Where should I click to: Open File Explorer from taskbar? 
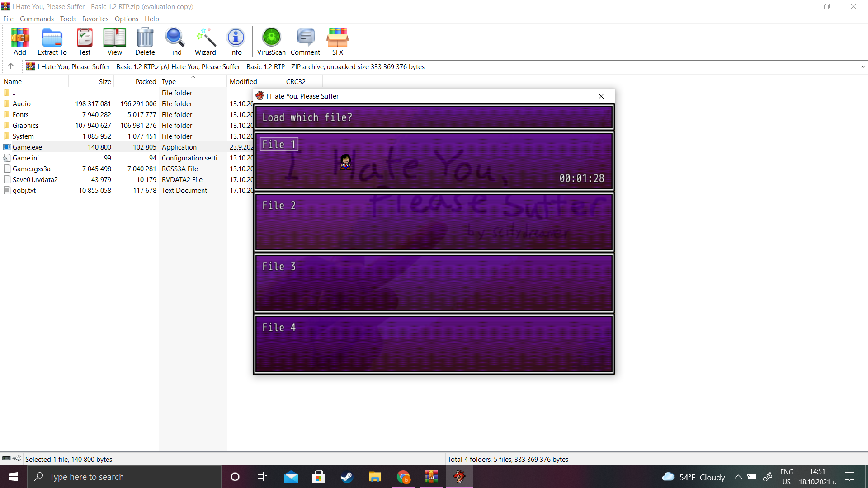click(x=375, y=477)
